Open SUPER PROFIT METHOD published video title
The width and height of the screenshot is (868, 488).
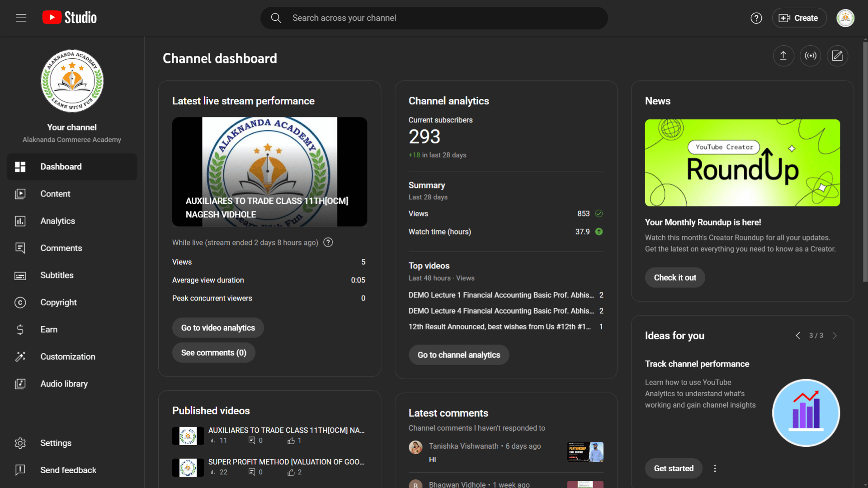(x=286, y=462)
